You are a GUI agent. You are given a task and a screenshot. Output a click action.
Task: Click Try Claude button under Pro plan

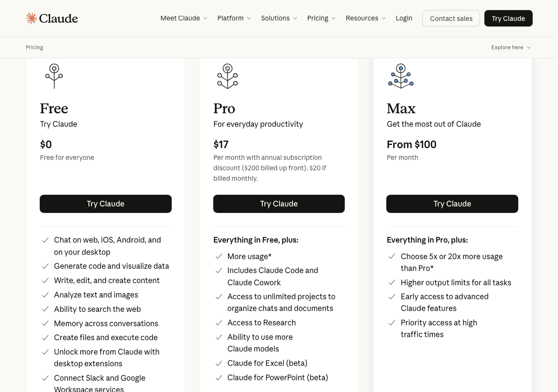tap(279, 204)
